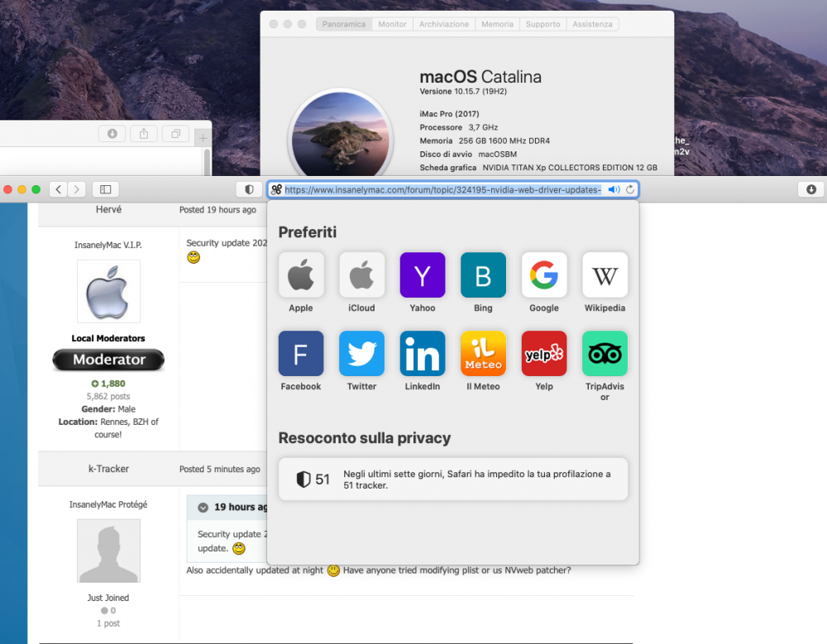The width and height of the screenshot is (827, 644).
Task: Open the iCloud favorite
Action: click(x=361, y=274)
